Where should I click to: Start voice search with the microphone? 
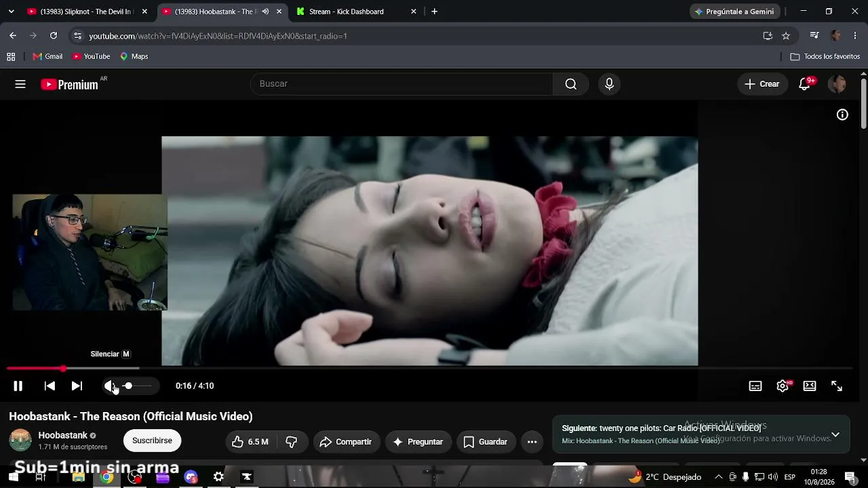pyautogui.click(x=609, y=84)
